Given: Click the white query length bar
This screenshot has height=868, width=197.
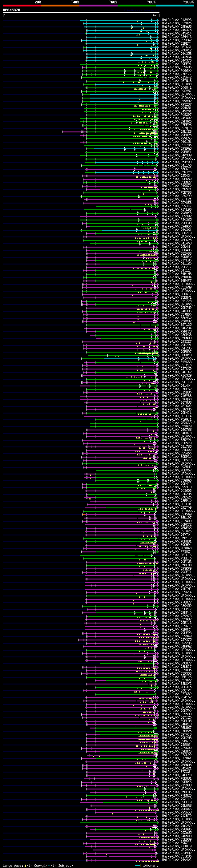Looking at the screenshot, I should (x=81, y=13).
